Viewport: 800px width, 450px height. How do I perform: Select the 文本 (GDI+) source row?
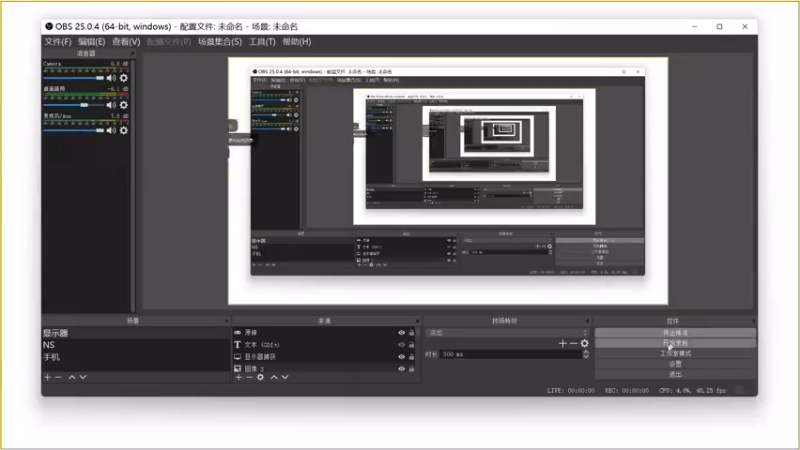pos(325,344)
